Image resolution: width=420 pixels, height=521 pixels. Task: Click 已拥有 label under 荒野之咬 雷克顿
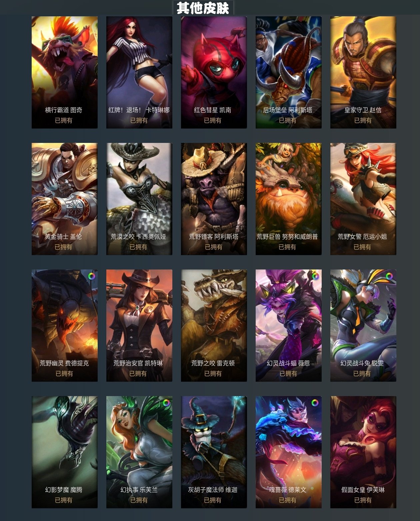[x=213, y=373]
